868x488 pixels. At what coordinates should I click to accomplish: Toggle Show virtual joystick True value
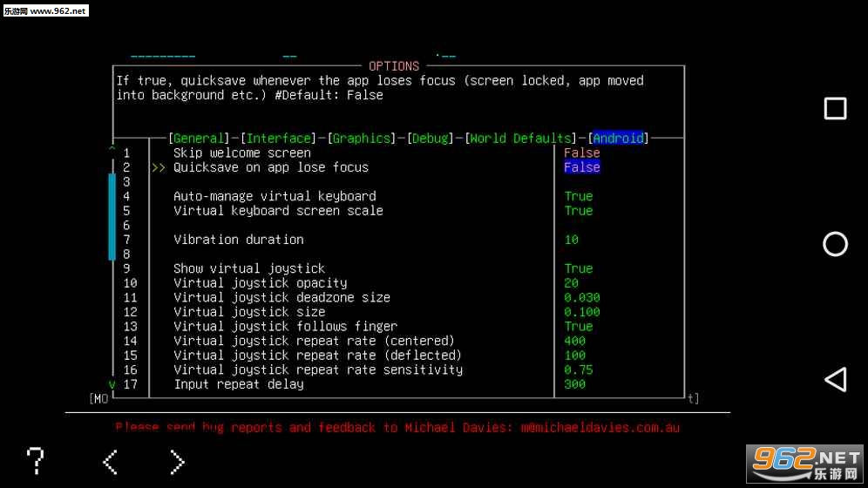(x=578, y=268)
